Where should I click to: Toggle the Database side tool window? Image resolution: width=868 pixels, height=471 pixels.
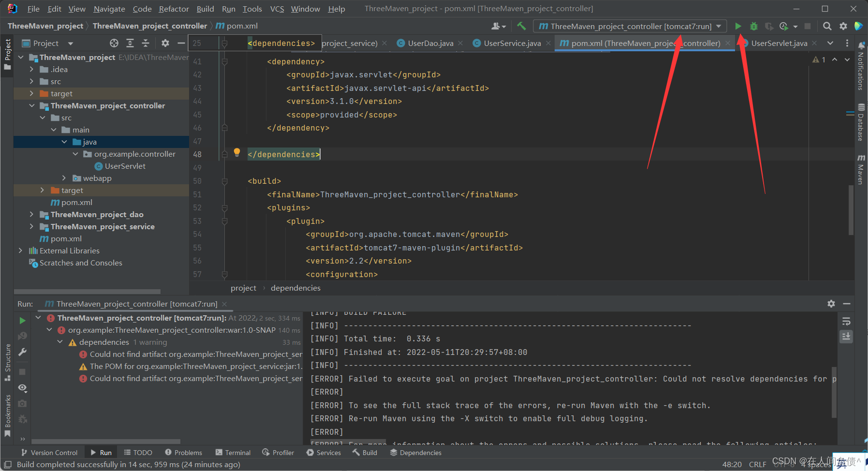tap(861, 122)
